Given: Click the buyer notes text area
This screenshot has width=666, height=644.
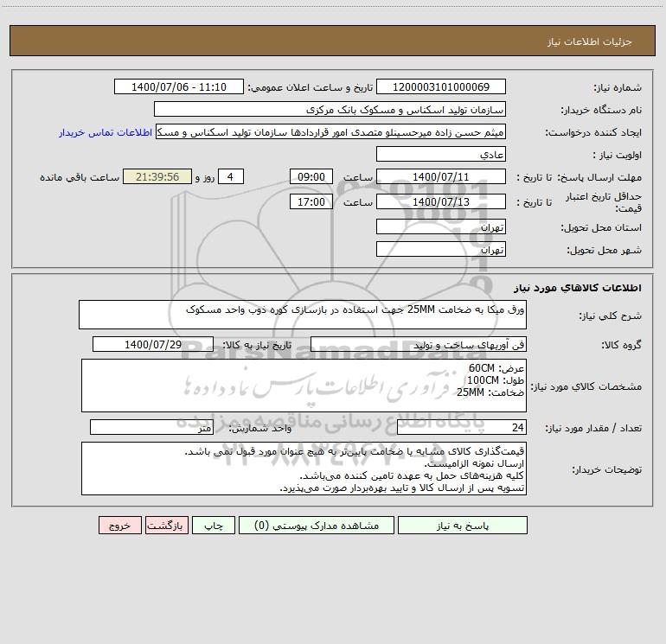Looking at the screenshot, I should (x=304, y=469).
